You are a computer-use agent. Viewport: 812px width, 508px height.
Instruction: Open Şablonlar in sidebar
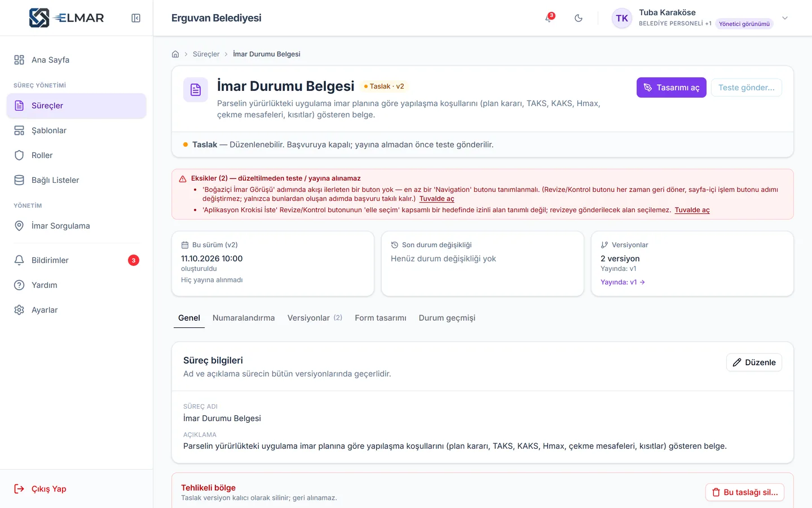77,130
